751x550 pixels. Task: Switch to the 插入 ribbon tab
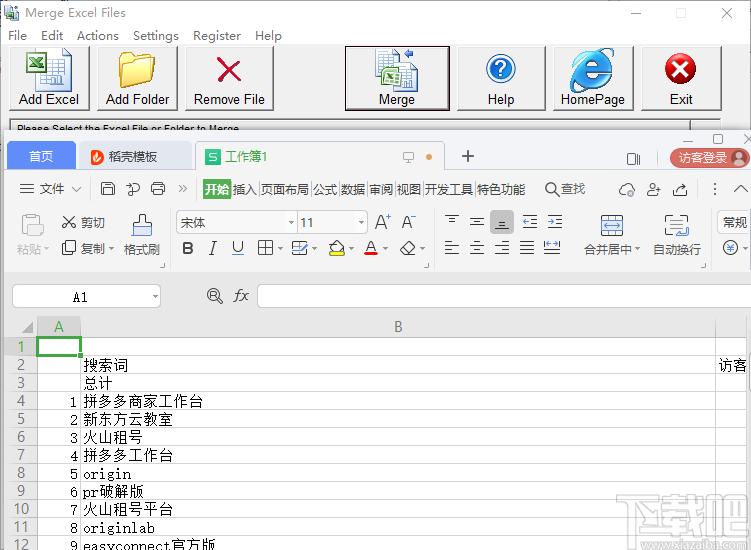click(x=245, y=189)
